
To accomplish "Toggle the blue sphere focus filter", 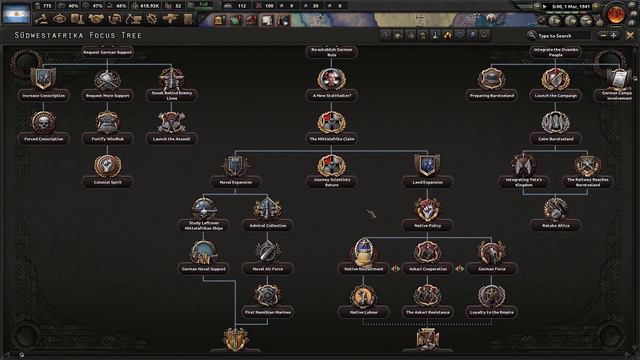I will (x=472, y=36).
